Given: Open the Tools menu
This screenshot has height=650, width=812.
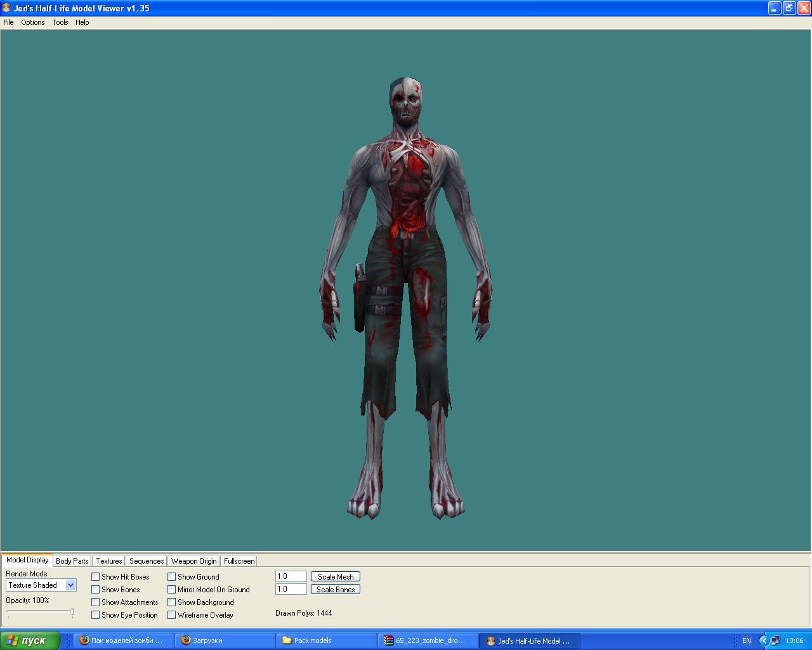Looking at the screenshot, I should click(60, 22).
